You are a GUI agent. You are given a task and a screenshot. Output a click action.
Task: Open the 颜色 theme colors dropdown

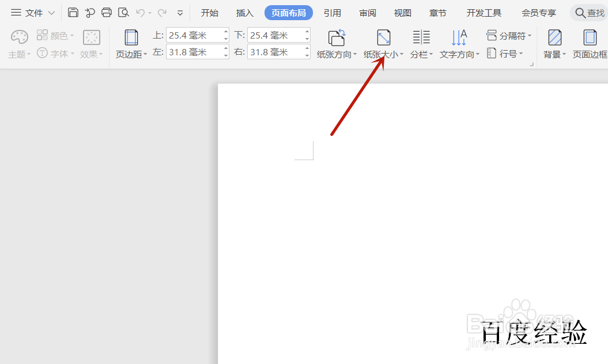(55, 36)
